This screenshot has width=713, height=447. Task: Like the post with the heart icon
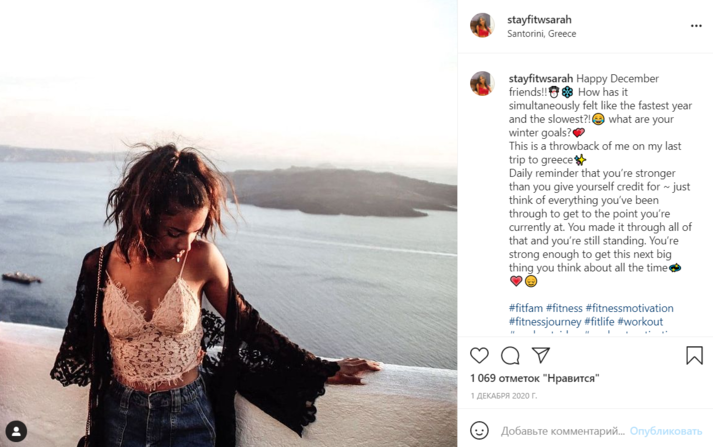479,355
